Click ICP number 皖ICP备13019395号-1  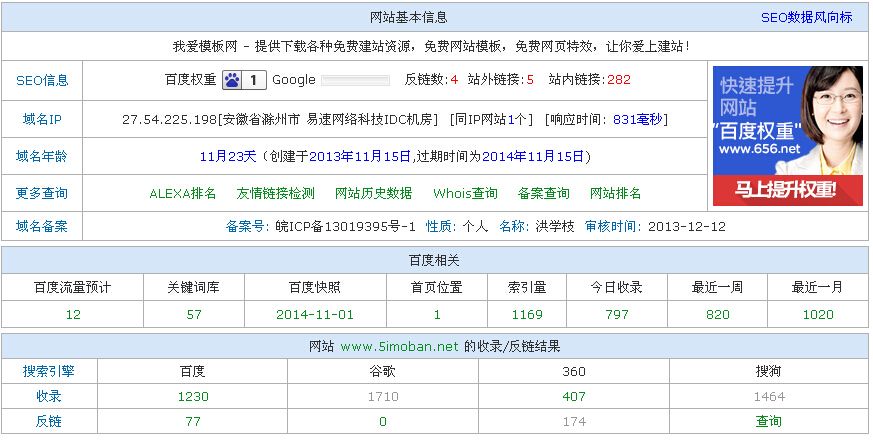point(346,226)
